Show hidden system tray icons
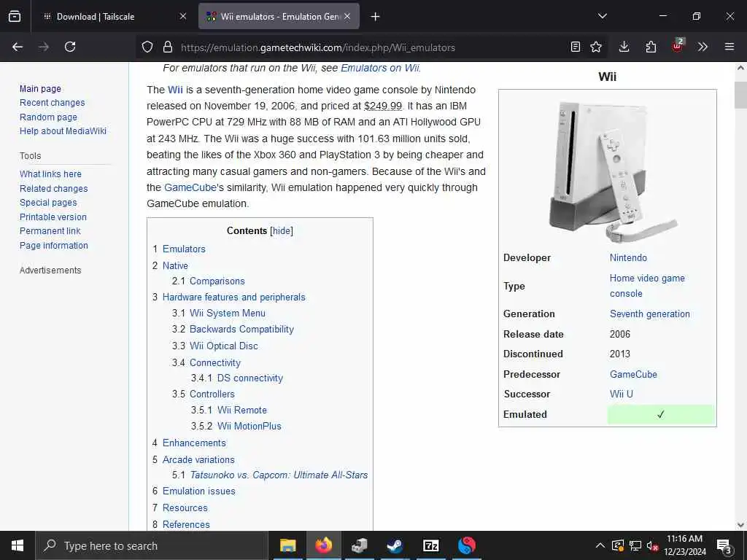747x560 pixels. (600, 545)
